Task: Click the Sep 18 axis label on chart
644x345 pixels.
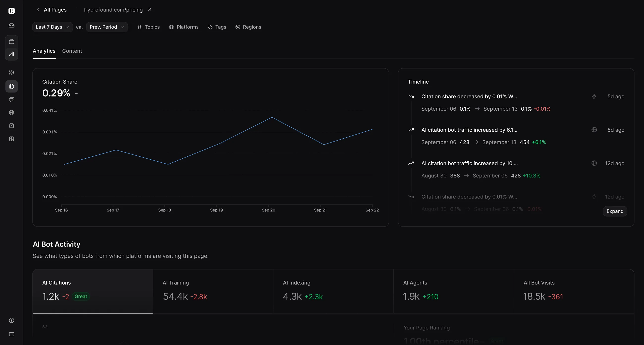Action: pyautogui.click(x=164, y=210)
